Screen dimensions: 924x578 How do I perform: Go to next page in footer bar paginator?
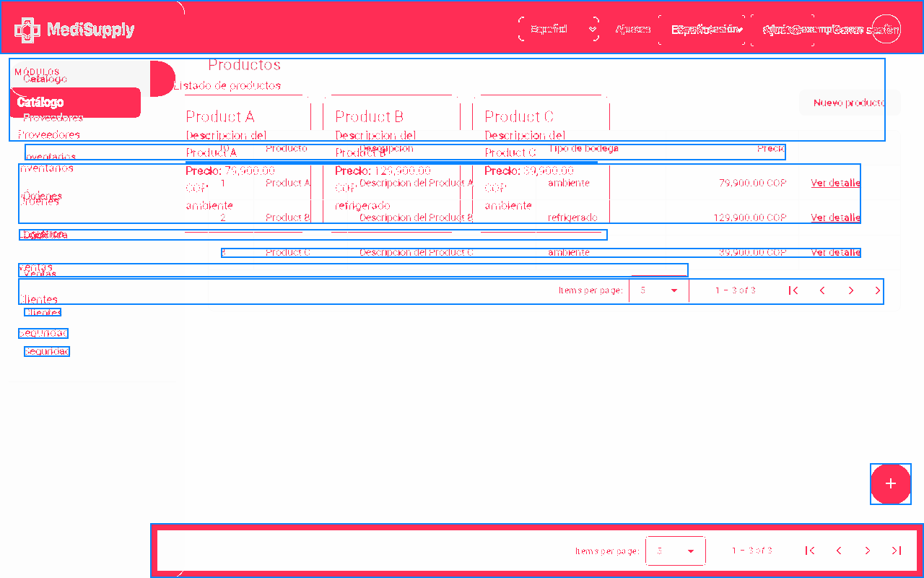coord(868,551)
